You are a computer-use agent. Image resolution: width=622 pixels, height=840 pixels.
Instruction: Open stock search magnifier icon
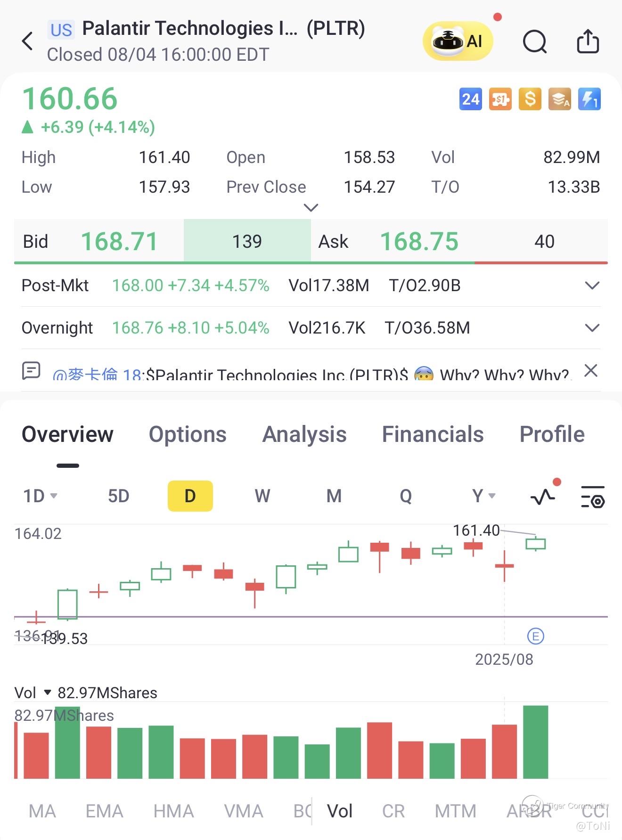(x=535, y=42)
